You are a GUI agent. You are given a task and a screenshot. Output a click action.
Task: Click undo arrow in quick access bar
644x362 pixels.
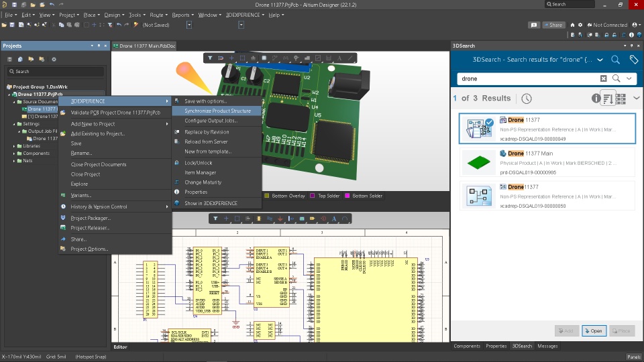[x=52, y=5]
